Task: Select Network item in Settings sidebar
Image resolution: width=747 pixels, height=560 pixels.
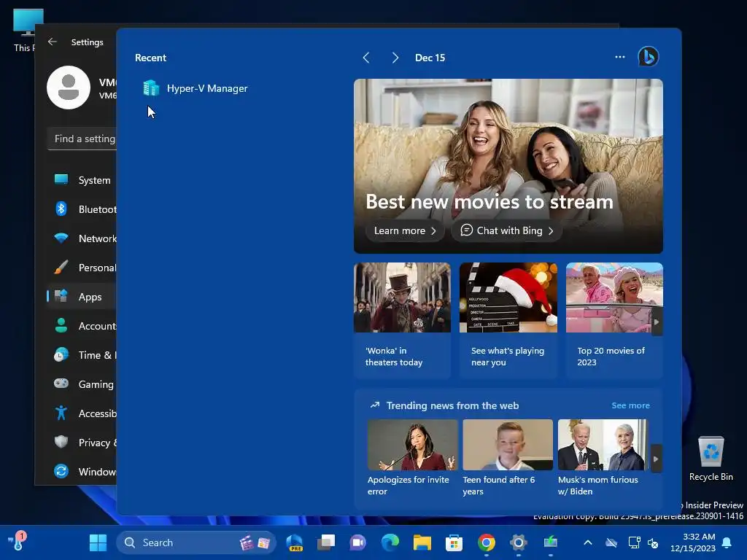Action: [82, 238]
